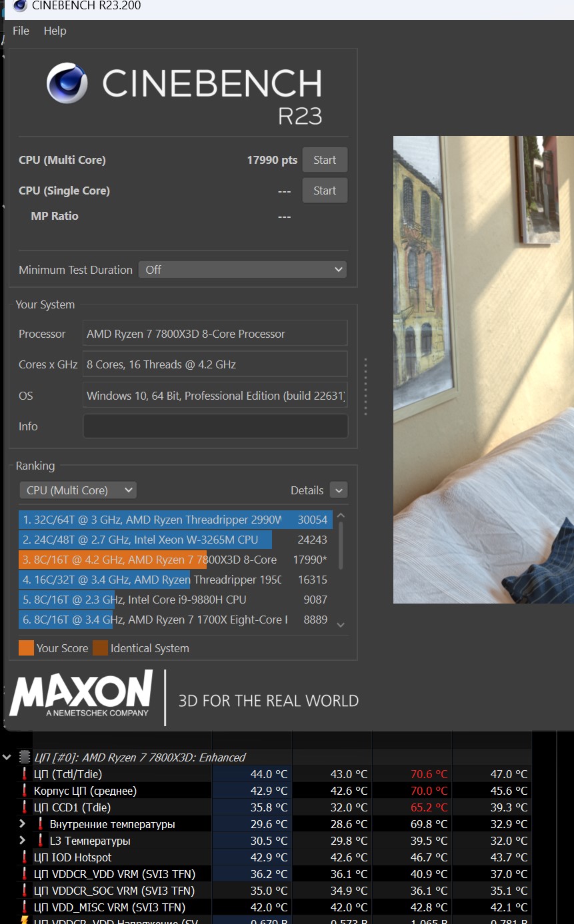Collapse the AMD Ryzen 7 7800X3D sensor group

click(7, 757)
